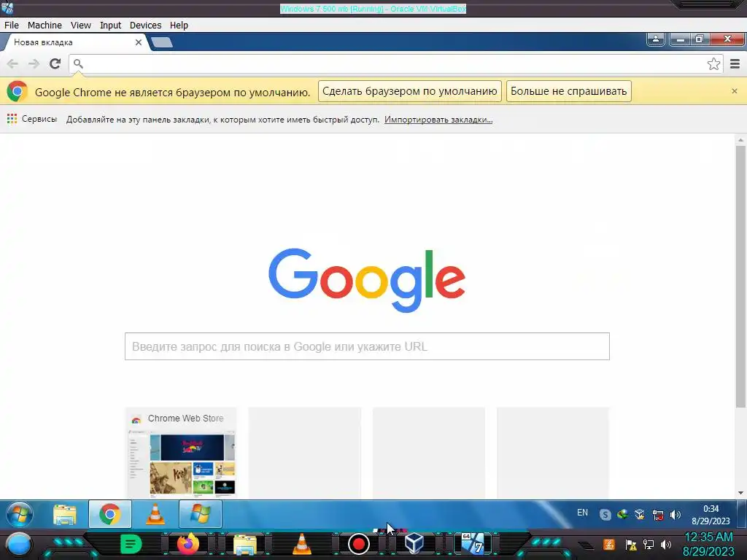Screen dimensions: 747x560
Task: Open the Chrome Web Store thumbnail
Action: pyautogui.click(x=181, y=452)
